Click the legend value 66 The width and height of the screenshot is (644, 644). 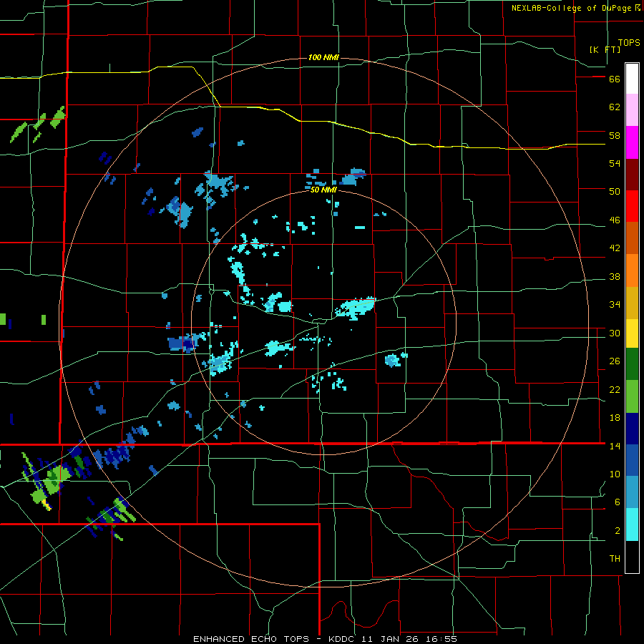pyautogui.click(x=615, y=79)
